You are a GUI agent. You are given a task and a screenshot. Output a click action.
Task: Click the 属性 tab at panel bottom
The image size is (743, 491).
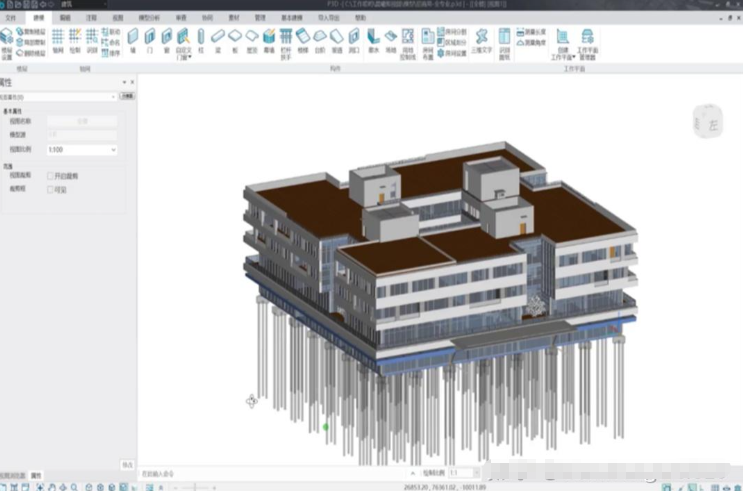pyautogui.click(x=36, y=475)
